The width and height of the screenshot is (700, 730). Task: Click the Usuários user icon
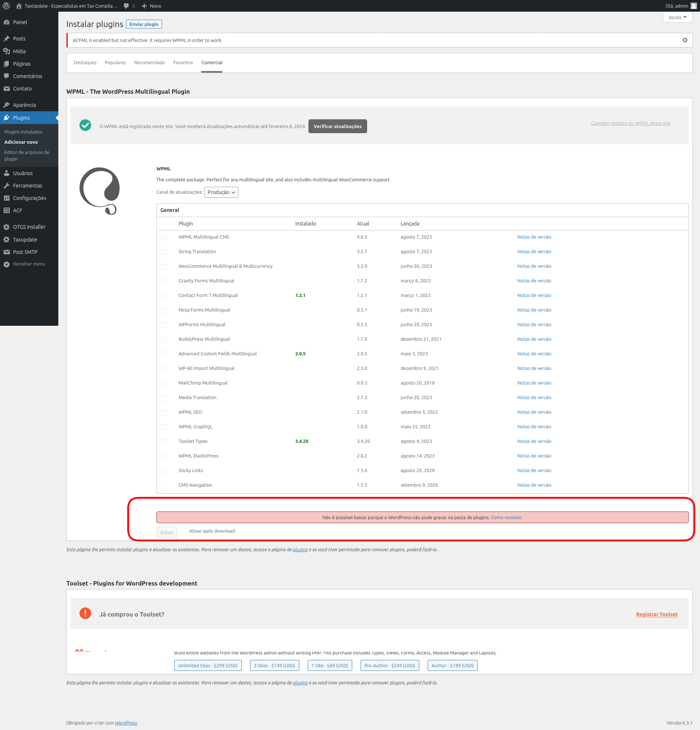7,173
